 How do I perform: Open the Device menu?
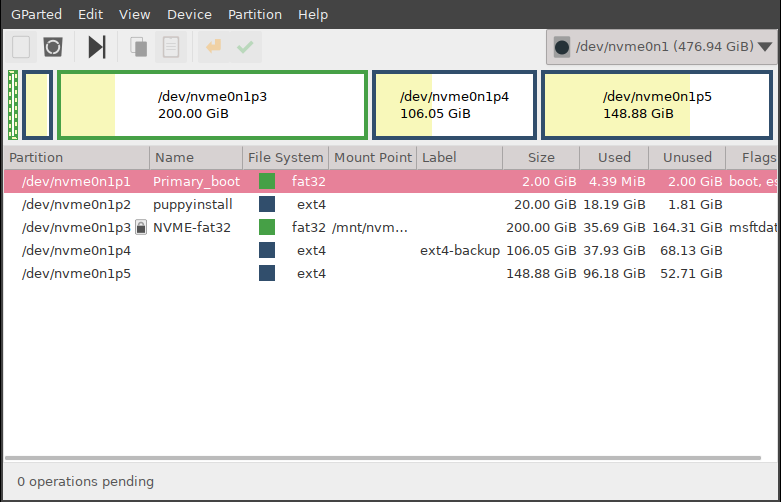(189, 14)
